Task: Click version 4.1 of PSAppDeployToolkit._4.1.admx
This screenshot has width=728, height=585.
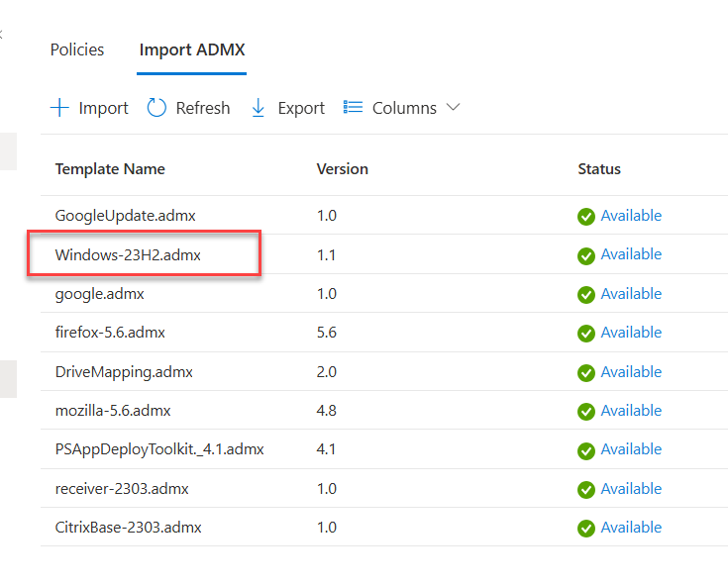Action: 327,449
